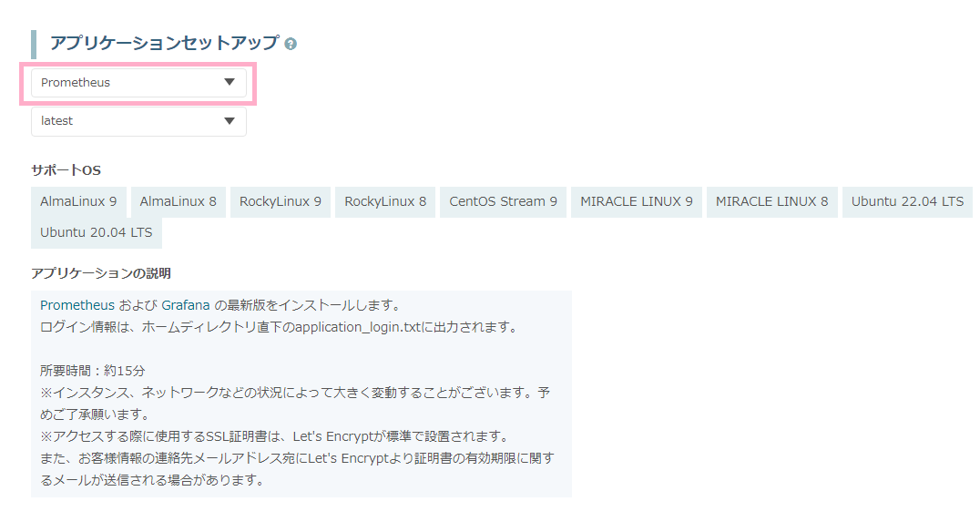Viewport: 980px width, 532px height.
Task: Click the RockyLinux 9 tag
Action: pos(280,201)
